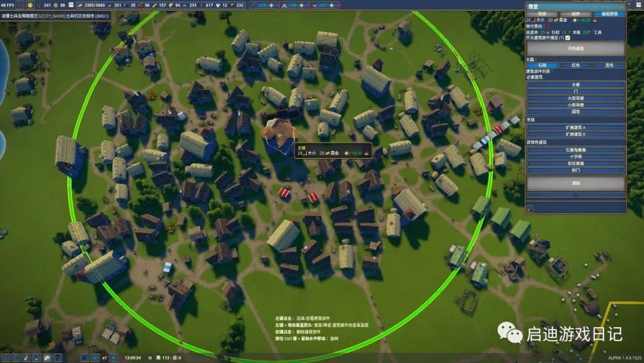Select the 彩绘玻璃 decoration part
Screen dimensions: 644x363
click(576, 163)
